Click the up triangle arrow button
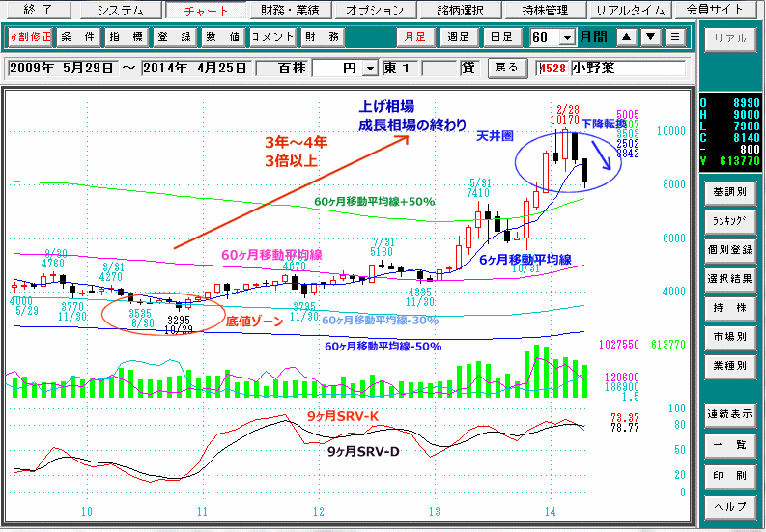766x532 pixels. tap(627, 37)
